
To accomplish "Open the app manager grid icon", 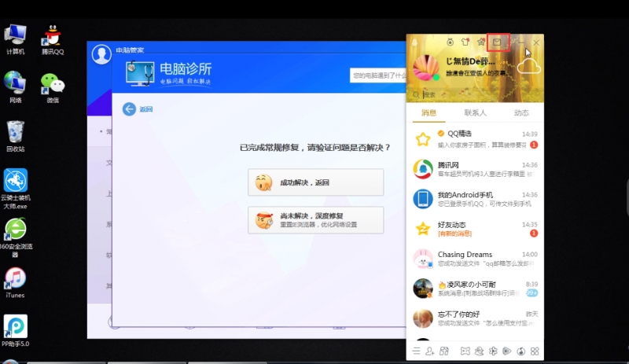I will 535,351.
